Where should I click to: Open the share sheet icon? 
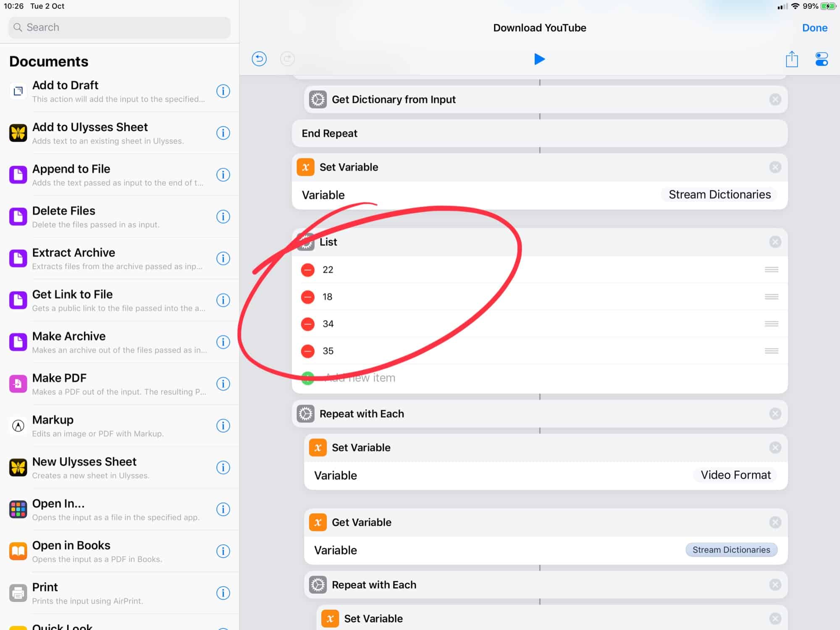point(792,59)
